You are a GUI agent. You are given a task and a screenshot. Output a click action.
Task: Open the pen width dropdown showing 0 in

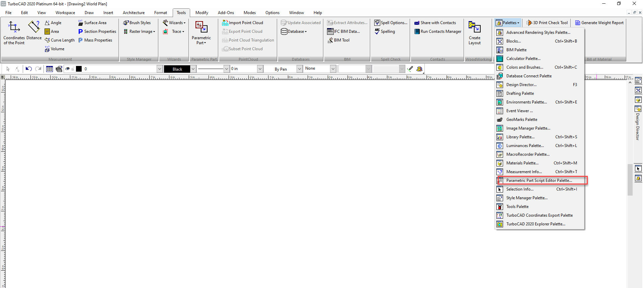point(260,69)
